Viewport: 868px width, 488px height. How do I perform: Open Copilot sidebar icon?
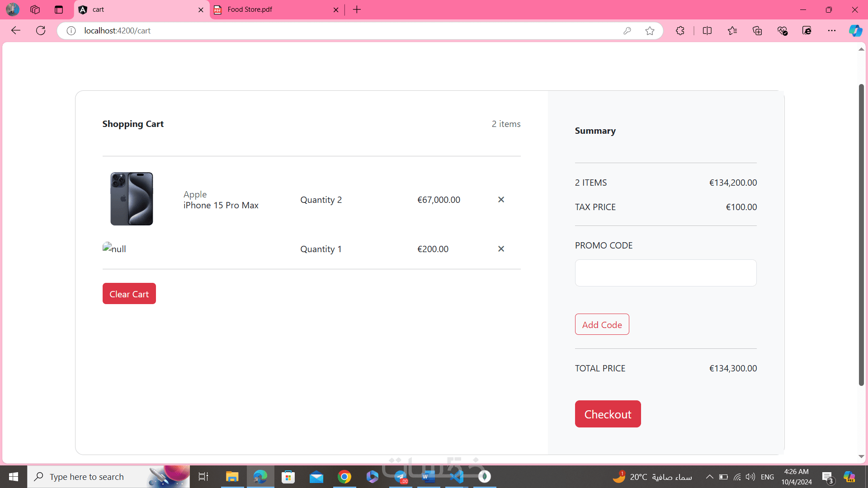tap(855, 31)
